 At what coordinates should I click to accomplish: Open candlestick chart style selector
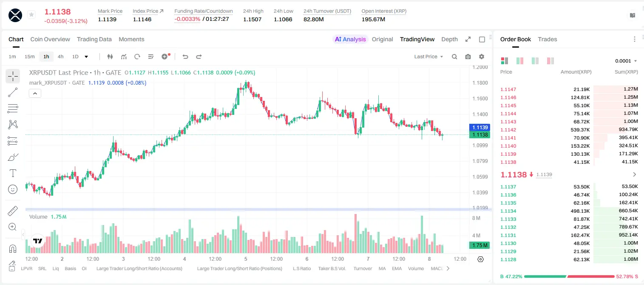[x=110, y=57]
